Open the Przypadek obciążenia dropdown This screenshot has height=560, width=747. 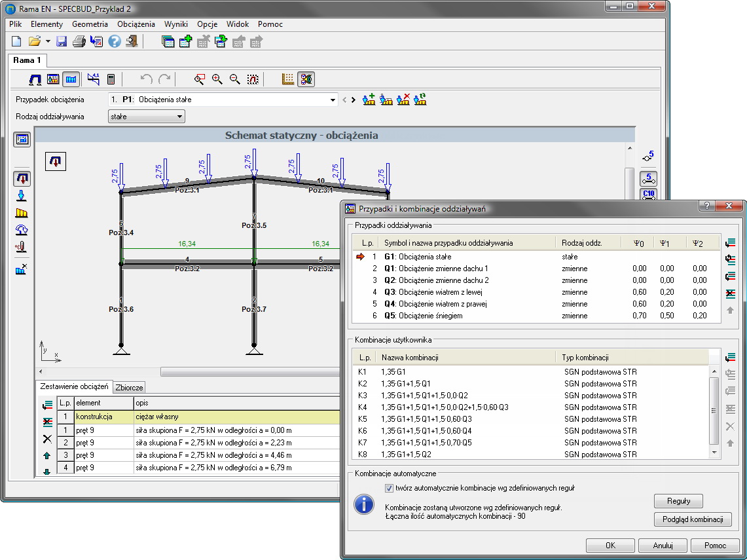[x=332, y=100]
